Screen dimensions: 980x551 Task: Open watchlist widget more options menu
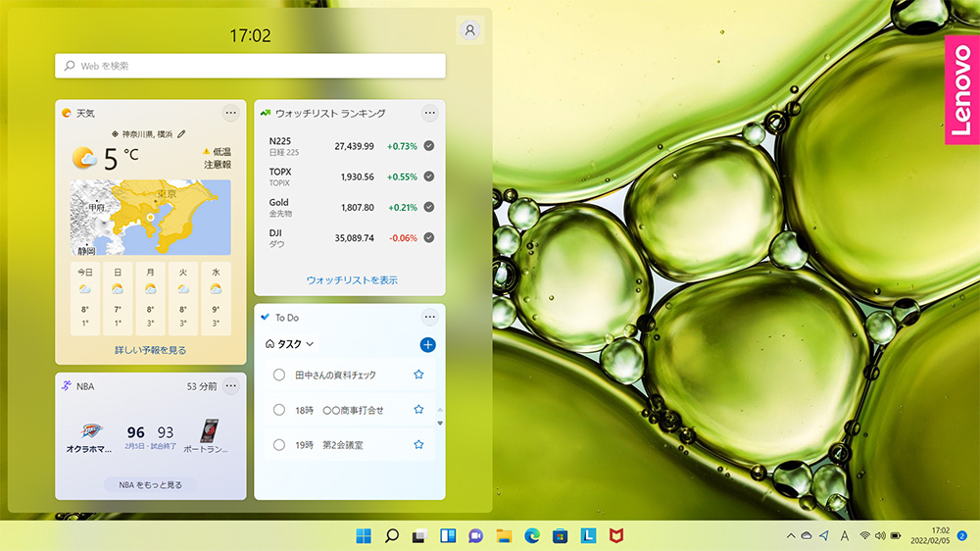tap(429, 113)
